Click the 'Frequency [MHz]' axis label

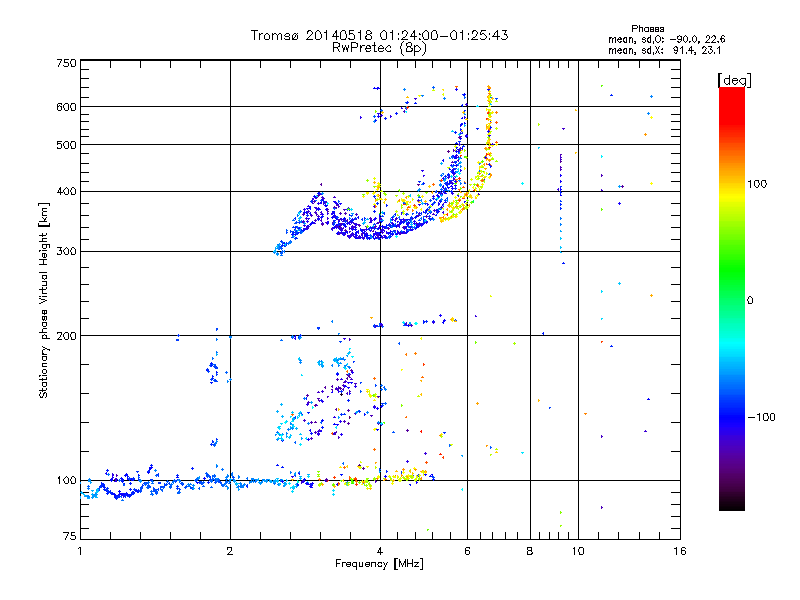click(379, 564)
